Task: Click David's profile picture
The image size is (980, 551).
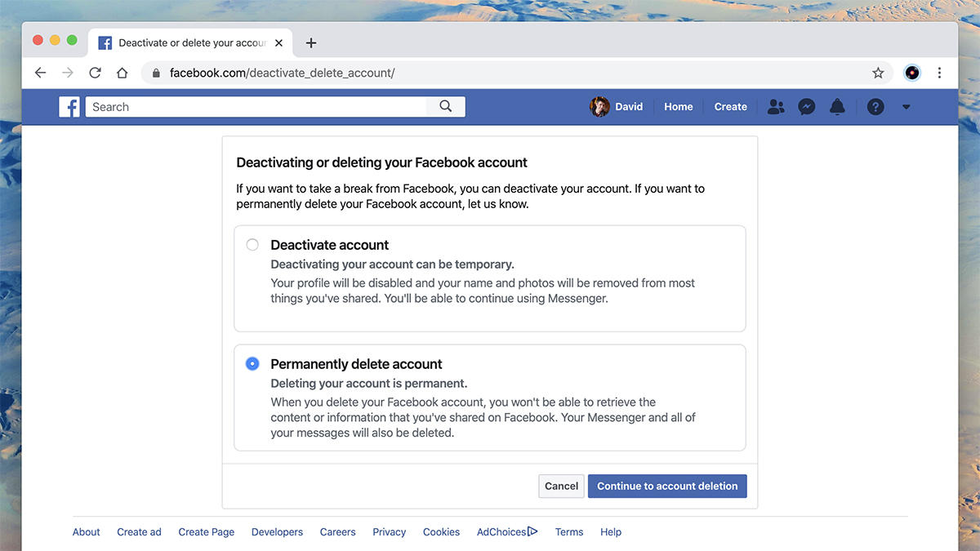Action: click(x=600, y=107)
